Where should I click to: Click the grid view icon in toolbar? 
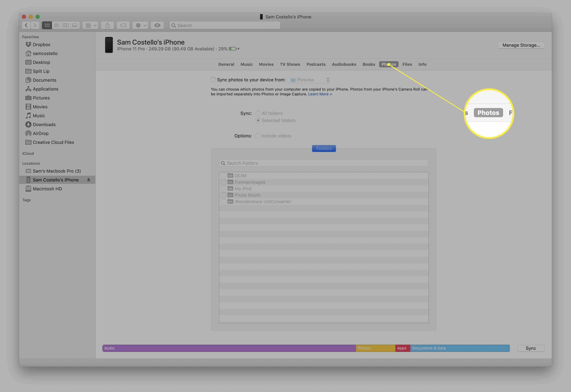[47, 25]
